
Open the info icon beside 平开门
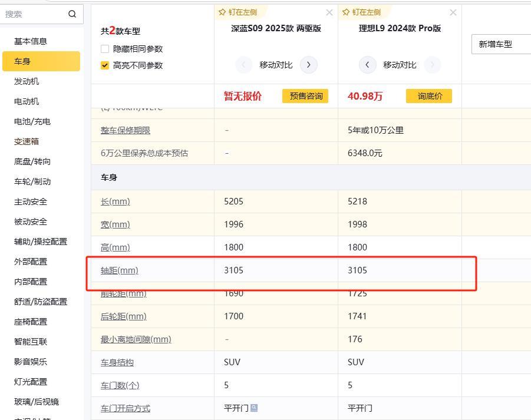click(254, 408)
